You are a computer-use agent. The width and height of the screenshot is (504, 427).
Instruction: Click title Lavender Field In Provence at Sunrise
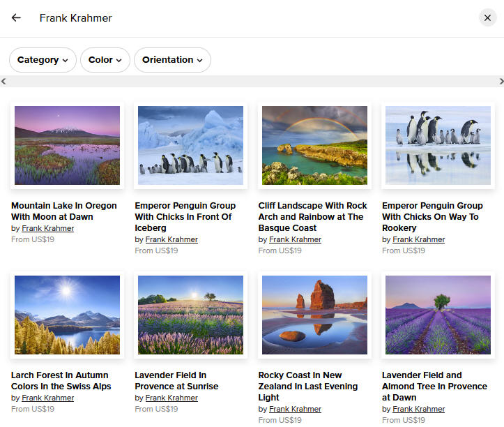pos(176,381)
